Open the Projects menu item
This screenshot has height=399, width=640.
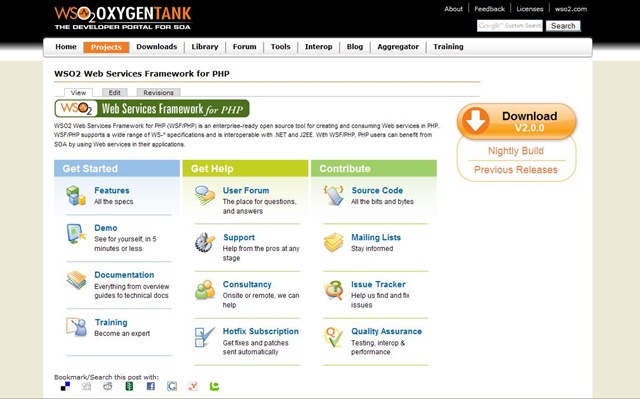click(x=106, y=47)
